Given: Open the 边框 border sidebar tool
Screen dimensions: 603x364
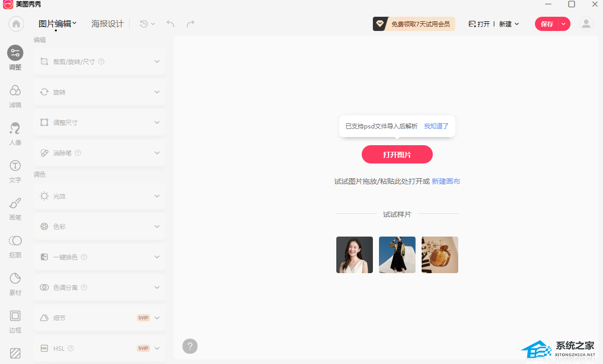Looking at the screenshot, I should point(15,322).
